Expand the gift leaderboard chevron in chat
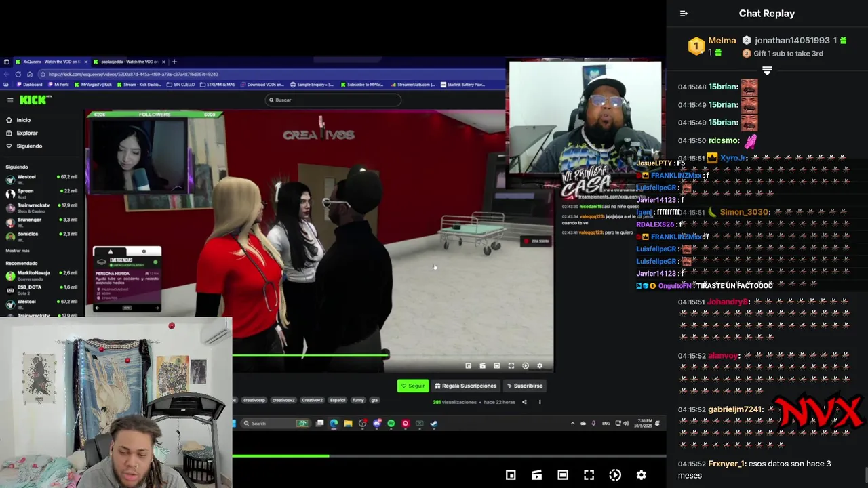The width and height of the screenshot is (868, 488). (x=767, y=70)
